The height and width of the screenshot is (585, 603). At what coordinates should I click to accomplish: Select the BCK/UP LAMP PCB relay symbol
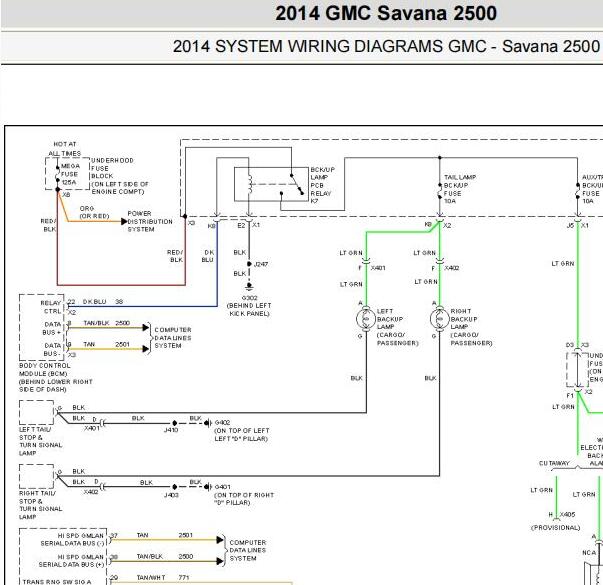(272, 184)
